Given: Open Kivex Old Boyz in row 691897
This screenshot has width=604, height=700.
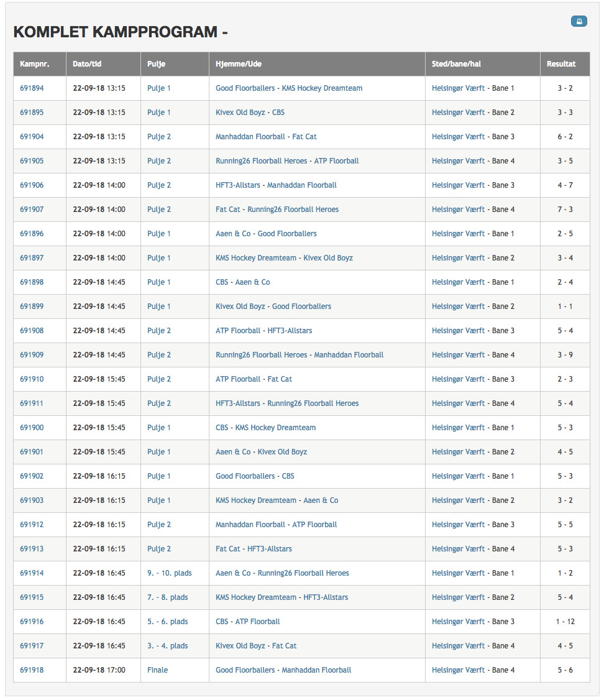Looking at the screenshot, I should coord(328,258).
